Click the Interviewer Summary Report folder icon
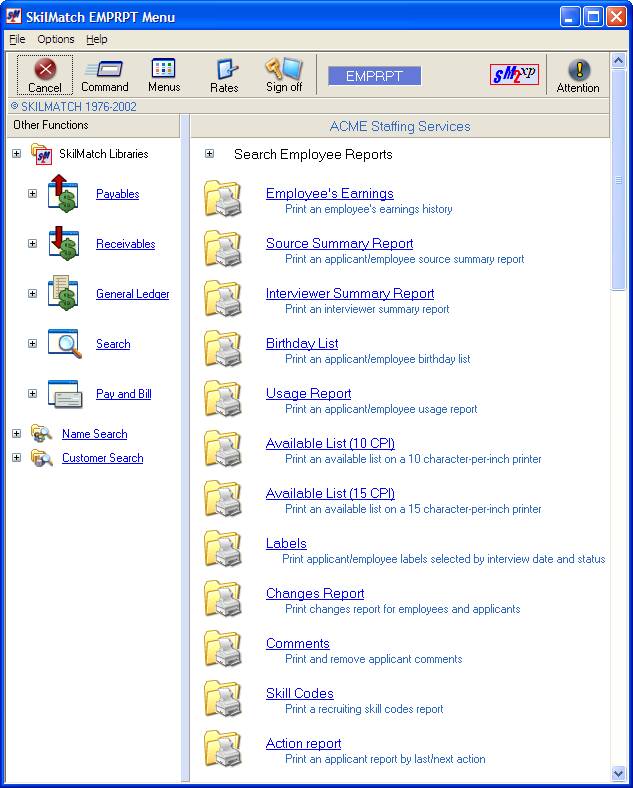 pos(223,299)
